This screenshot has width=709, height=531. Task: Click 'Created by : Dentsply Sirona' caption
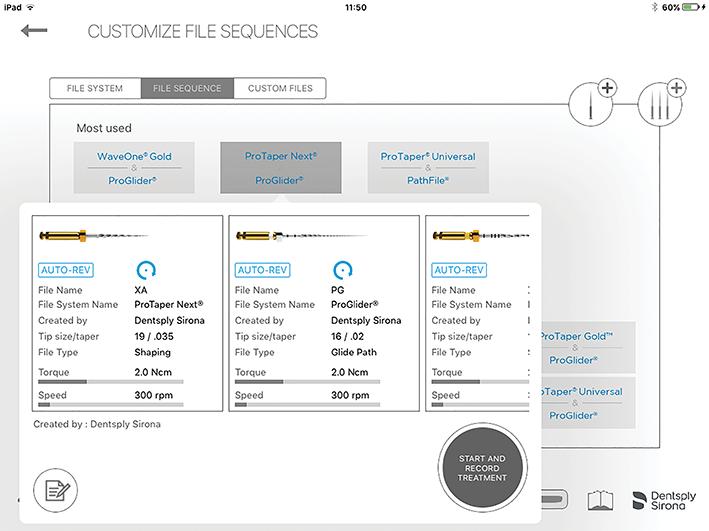coord(97,424)
